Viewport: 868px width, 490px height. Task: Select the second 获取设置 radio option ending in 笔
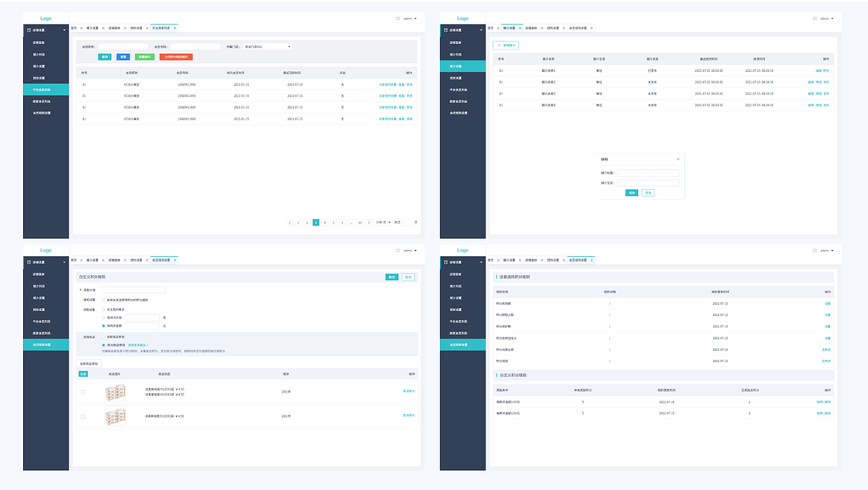click(x=103, y=317)
